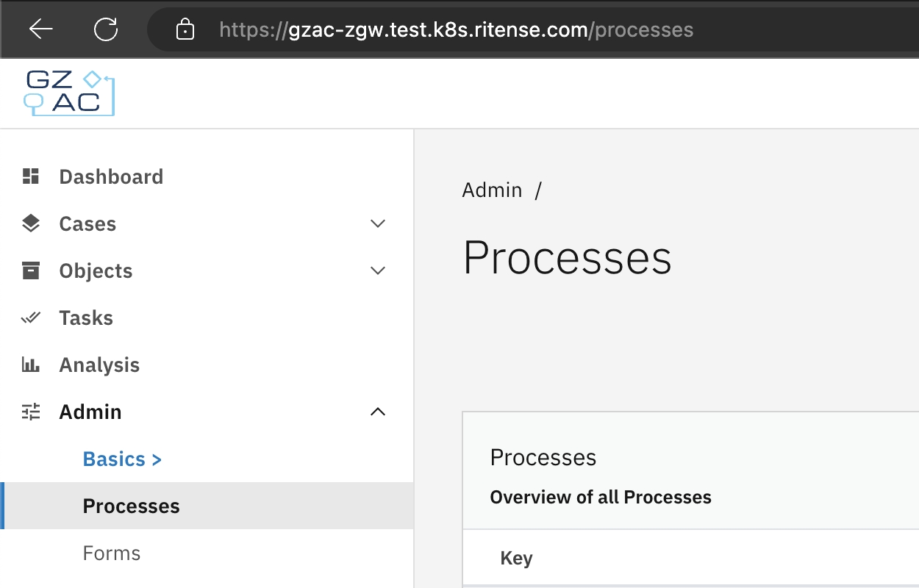Expand the Cases menu chevron
The height and width of the screenshot is (588, 919).
pyautogui.click(x=378, y=223)
